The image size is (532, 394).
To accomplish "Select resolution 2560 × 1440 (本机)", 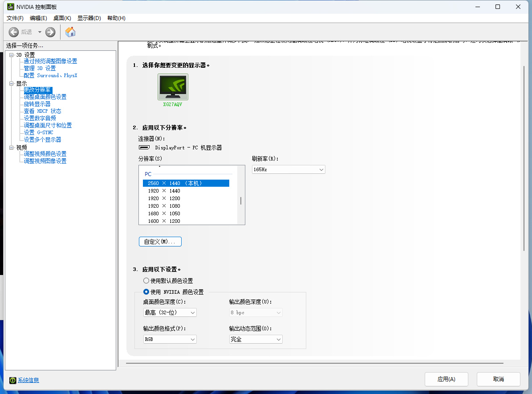I will tap(186, 184).
